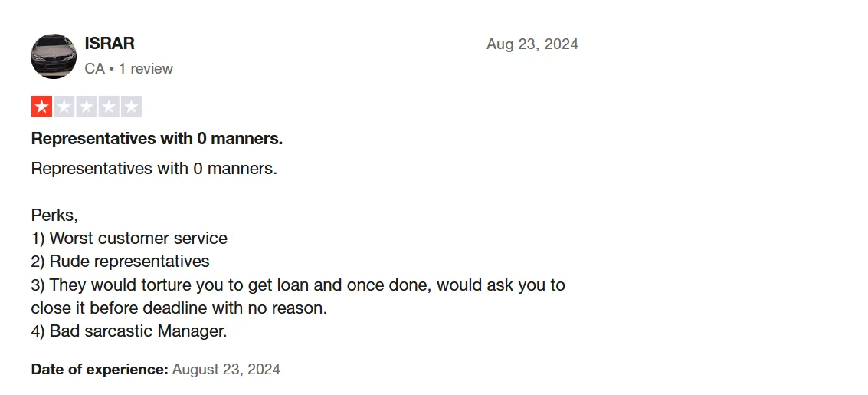Click the '3) They would torture you' line
This screenshot has width=868, height=395.
(298, 285)
